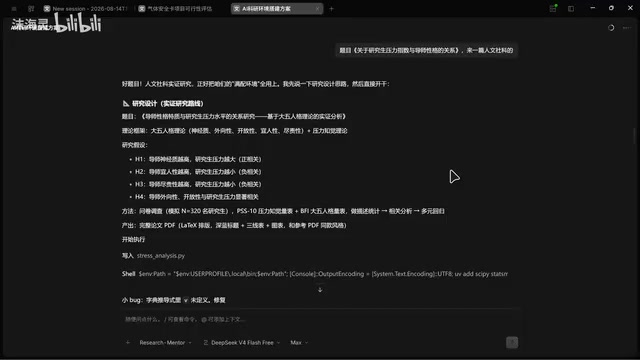This screenshot has height=360, width=640.
Task: Click the vertical scrollbar thumb at right
Action: 635,136
